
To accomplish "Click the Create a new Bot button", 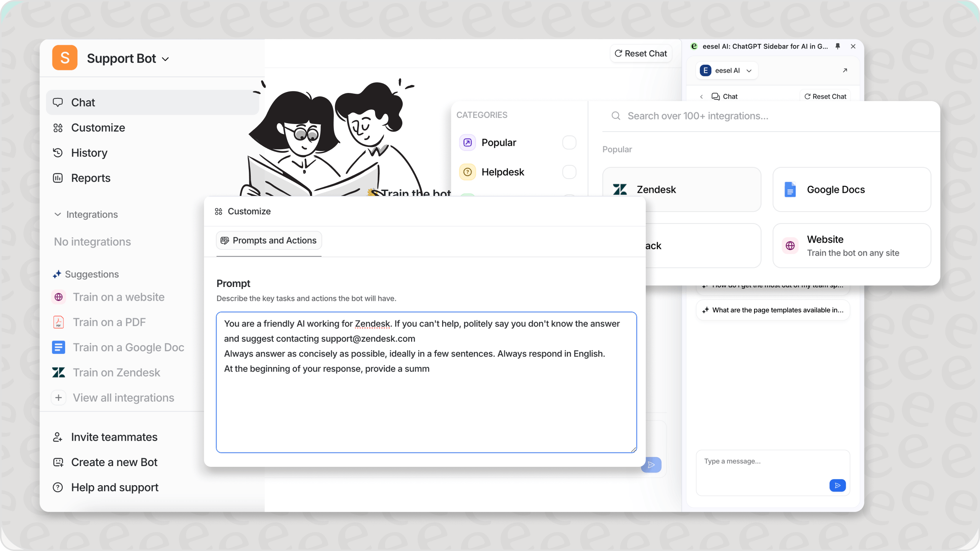I will point(114,462).
